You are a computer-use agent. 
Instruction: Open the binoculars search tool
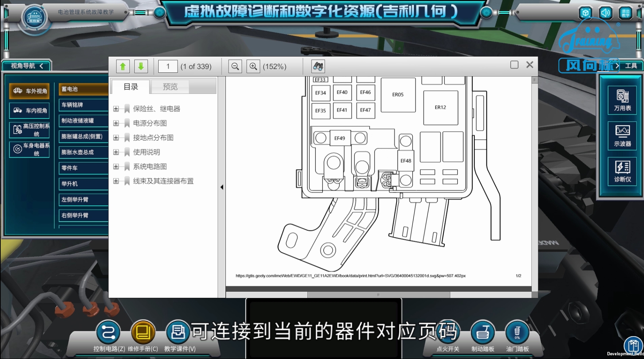pos(318,66)
